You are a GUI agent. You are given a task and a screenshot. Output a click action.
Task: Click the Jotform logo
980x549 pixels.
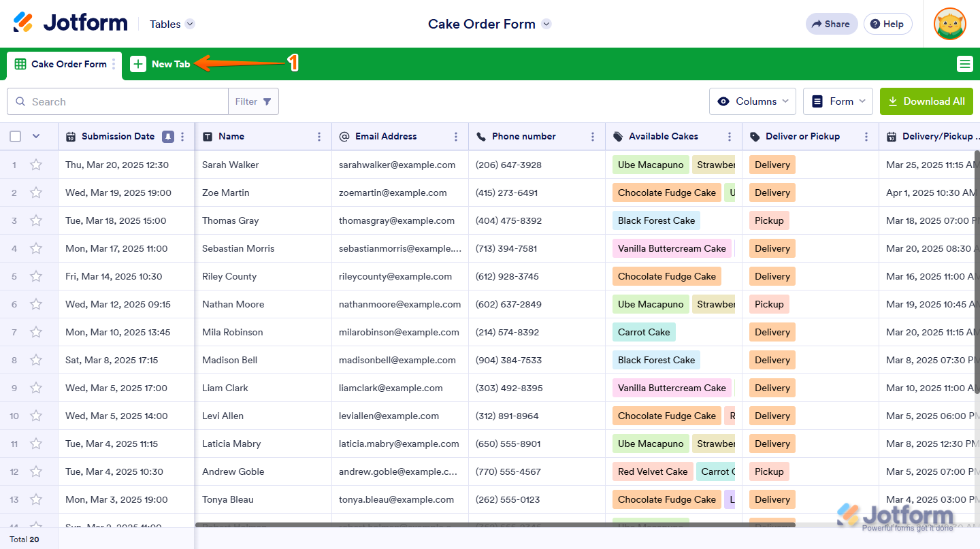tap(70, 23)
